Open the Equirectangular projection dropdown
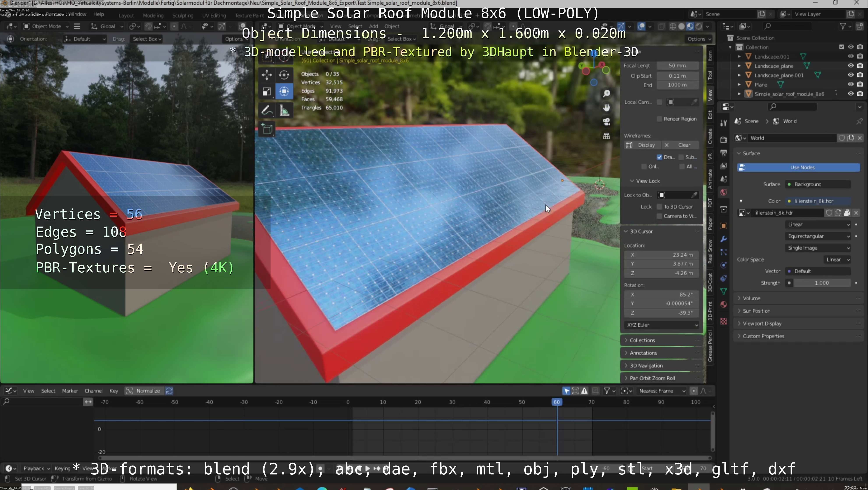This screenshot has height=490, width=868. point(818,236)
